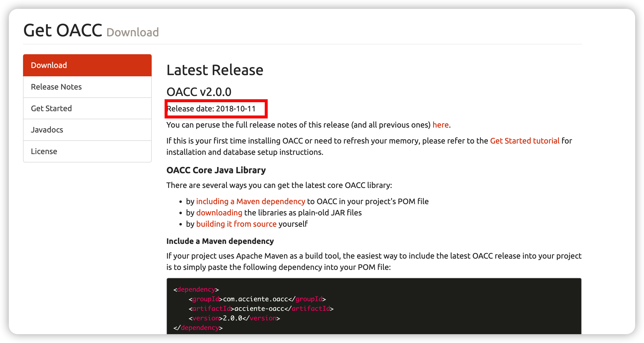Open the Get Started tutorial link
The width and height of the screenshot is (644, 343).
[524, 141]
